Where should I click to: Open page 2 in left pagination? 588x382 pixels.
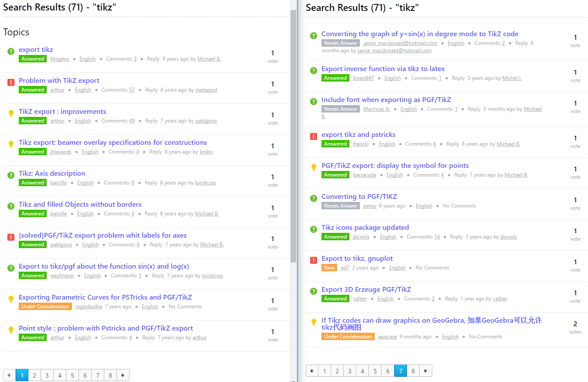pyautogui.click(x=34, y=375)
